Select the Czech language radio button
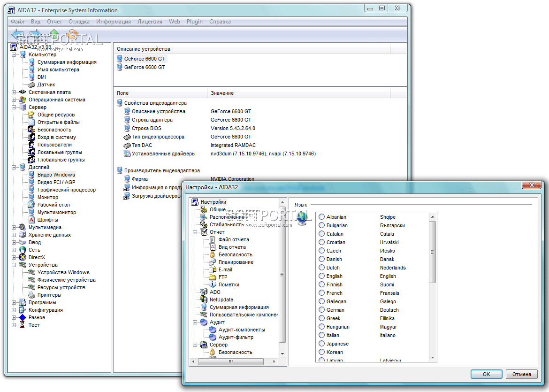 [x=322, y=251]
